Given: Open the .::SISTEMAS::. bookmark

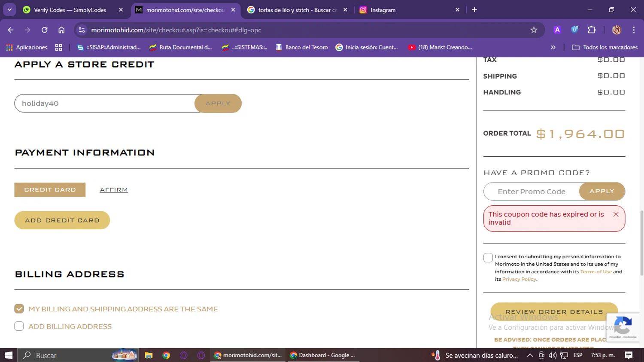Looking at the screenshot, I should (244, 47).
